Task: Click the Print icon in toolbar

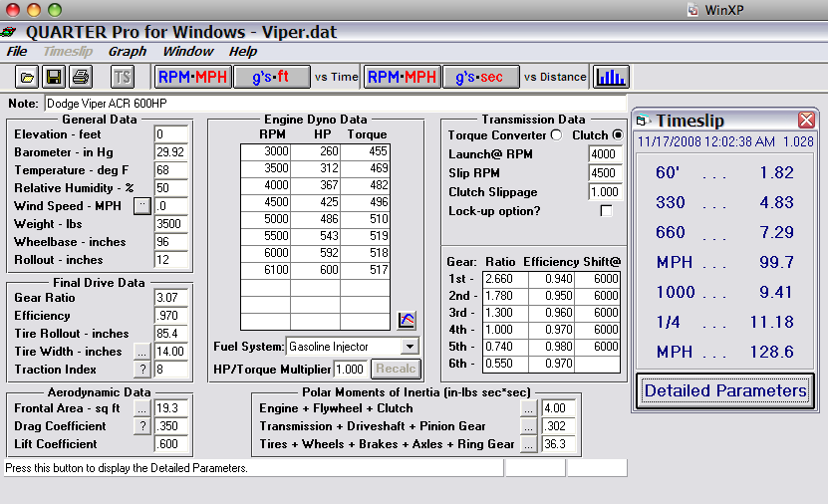Action: [x=80, y=77]
